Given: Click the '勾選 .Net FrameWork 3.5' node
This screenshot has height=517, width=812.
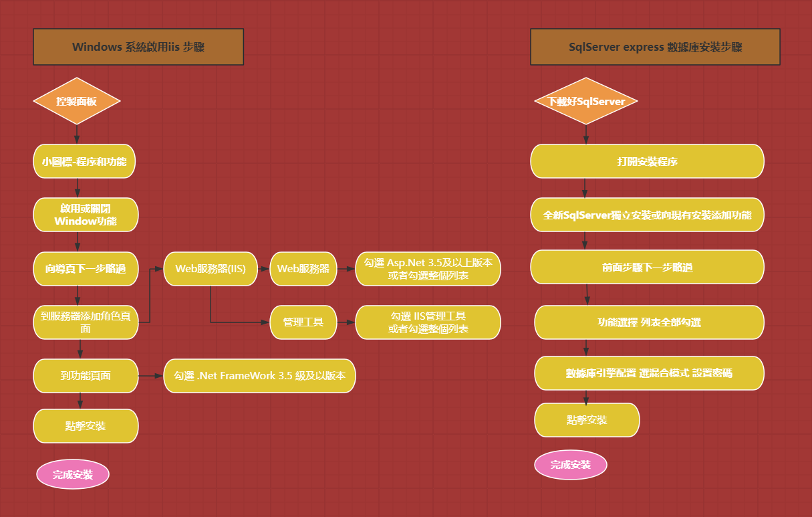Looking at the screenshot, I should click(x=259, y=376).
